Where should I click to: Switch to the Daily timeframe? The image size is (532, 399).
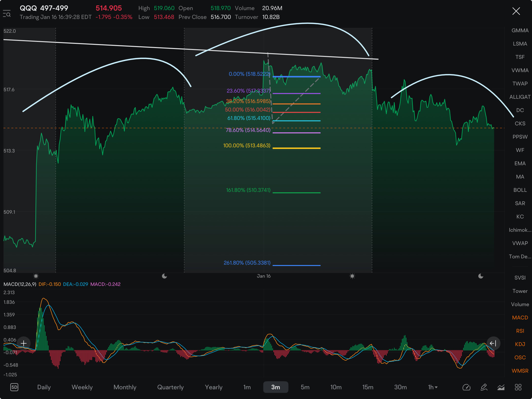point(44,387)
